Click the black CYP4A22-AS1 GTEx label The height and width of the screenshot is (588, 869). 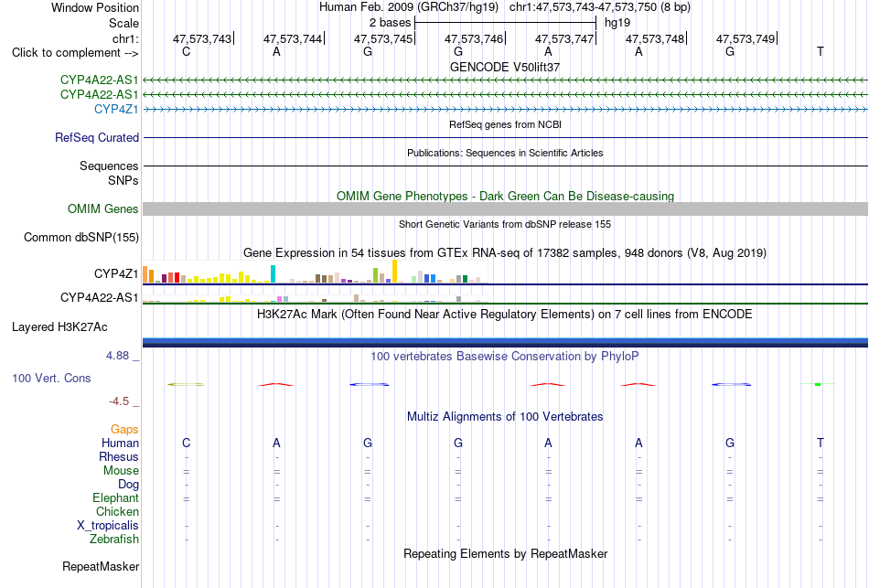[99, 297]
